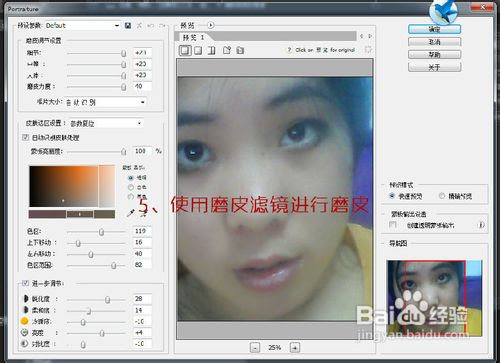Click inside the orange skin-tone gradient picker

[x=63, y=186]
